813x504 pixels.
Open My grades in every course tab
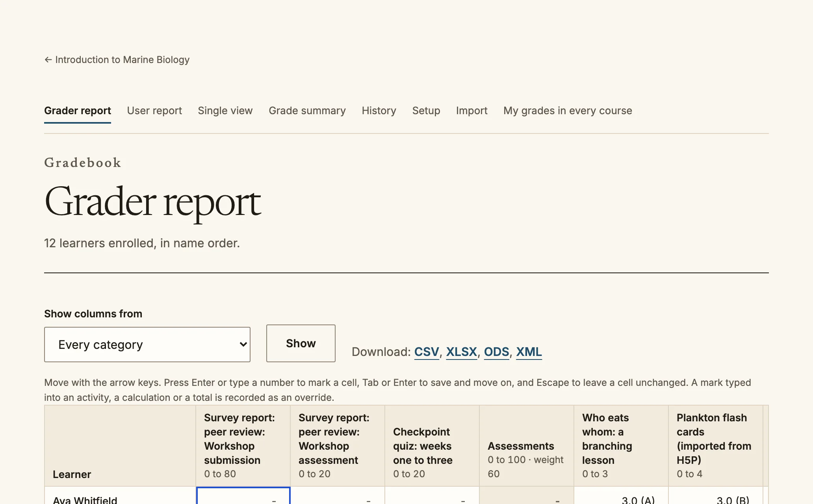point(568,111)
